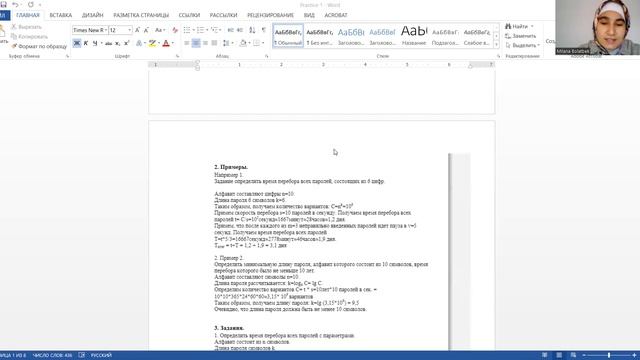
Task: Save the document from Quick Access toolbar
Action: pyautogui.click(x=4, y=4)
